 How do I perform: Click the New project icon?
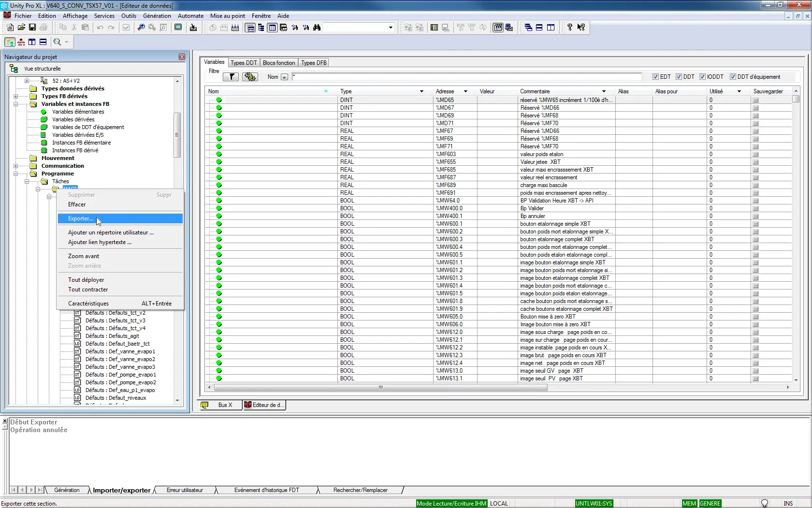[x=10, y=28]
